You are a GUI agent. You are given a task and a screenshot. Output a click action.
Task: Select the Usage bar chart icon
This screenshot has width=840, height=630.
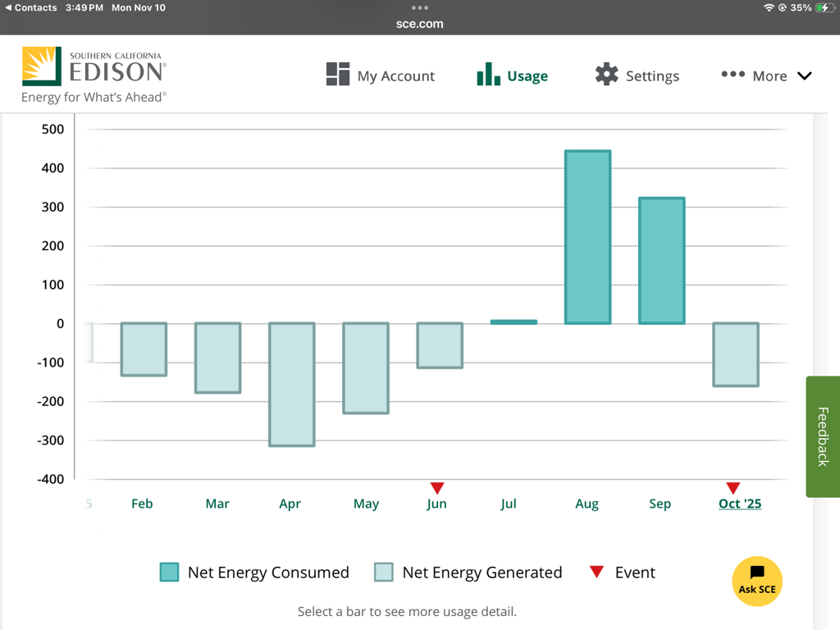[x=488, y=75]
